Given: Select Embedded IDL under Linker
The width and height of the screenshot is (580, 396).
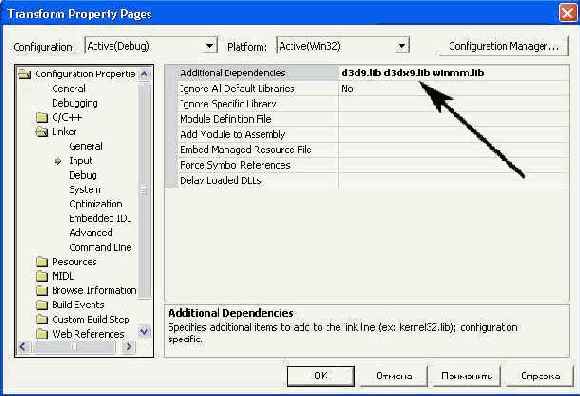Looking at the screenshot, I should (x=100, y=219).
